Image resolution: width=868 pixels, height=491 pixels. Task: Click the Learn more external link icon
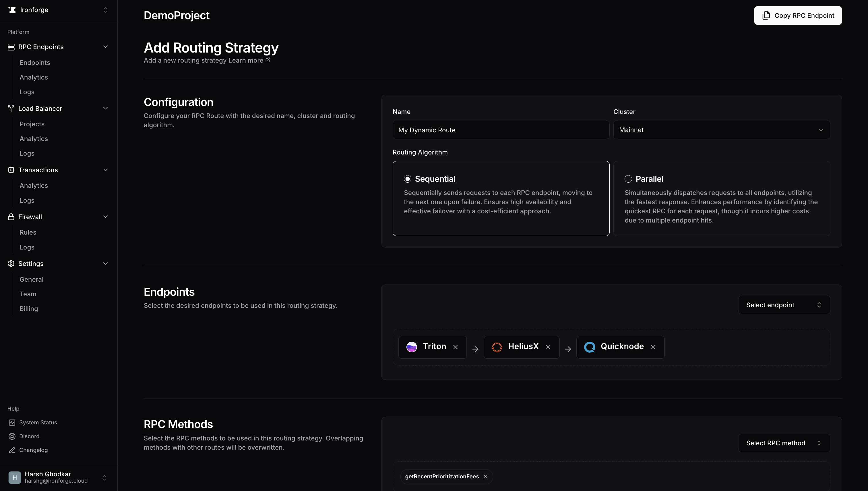(268, 60)
